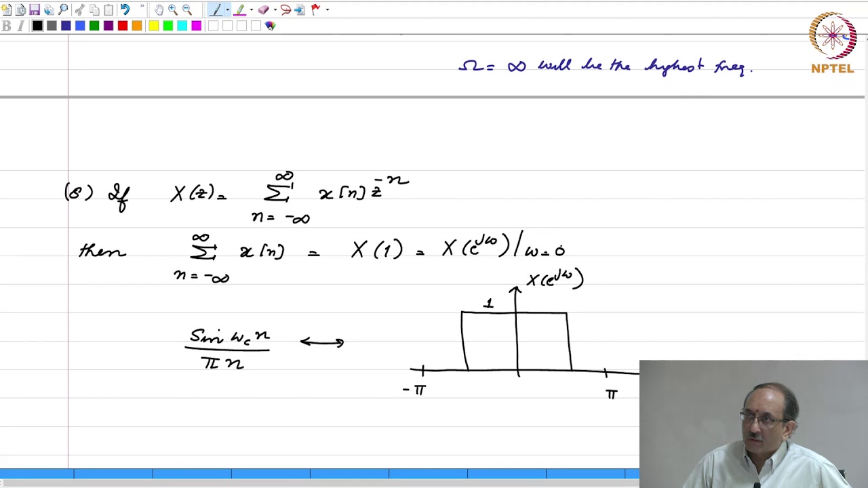Choose the blue ink color

[80, 26]
